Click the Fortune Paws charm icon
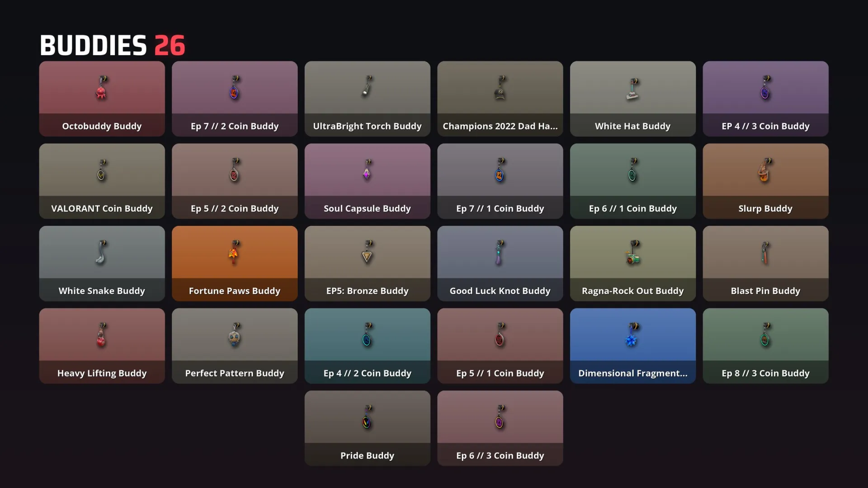This screenshot has width=868, height=488. pos(234,252)
